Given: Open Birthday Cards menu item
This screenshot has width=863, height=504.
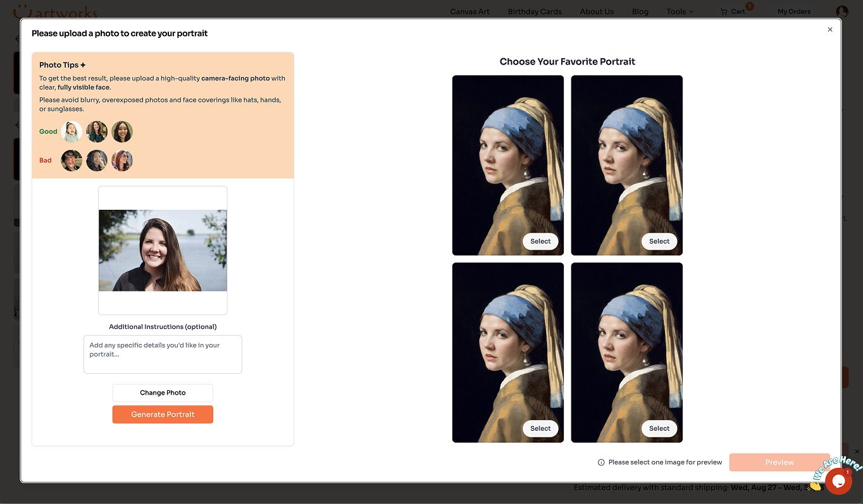Looking at the screenshot, I should pyautogui.click(x=535, y=11).
